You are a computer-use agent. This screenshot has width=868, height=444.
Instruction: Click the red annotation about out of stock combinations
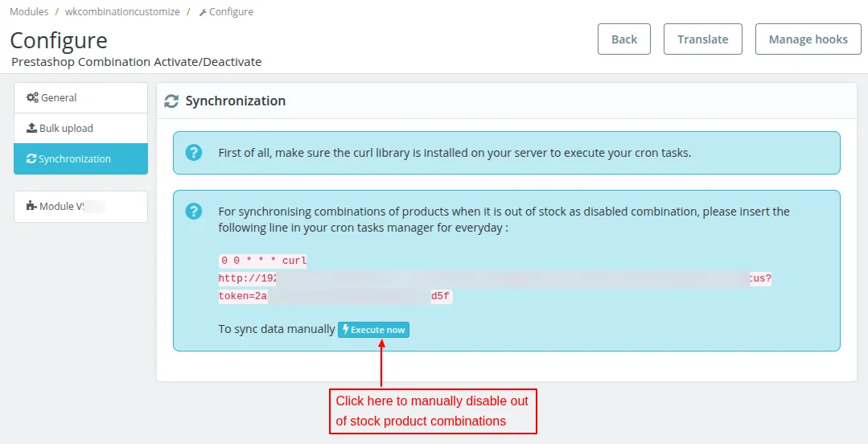[x=432, y=411]
